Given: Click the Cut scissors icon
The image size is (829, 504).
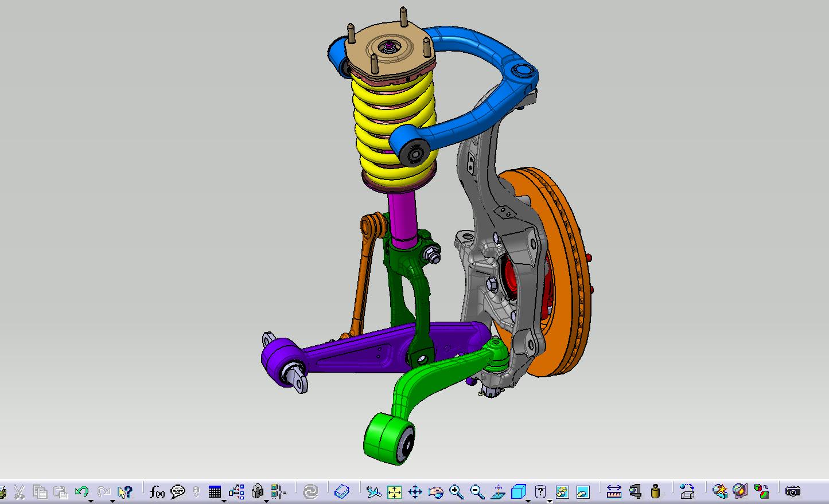Looking at the screenshot, I should (x=19, y=491).
